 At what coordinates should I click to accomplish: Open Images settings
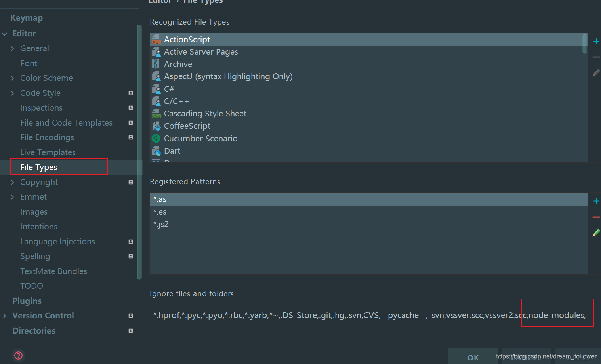pyautogui.click(x=34, y=212)
